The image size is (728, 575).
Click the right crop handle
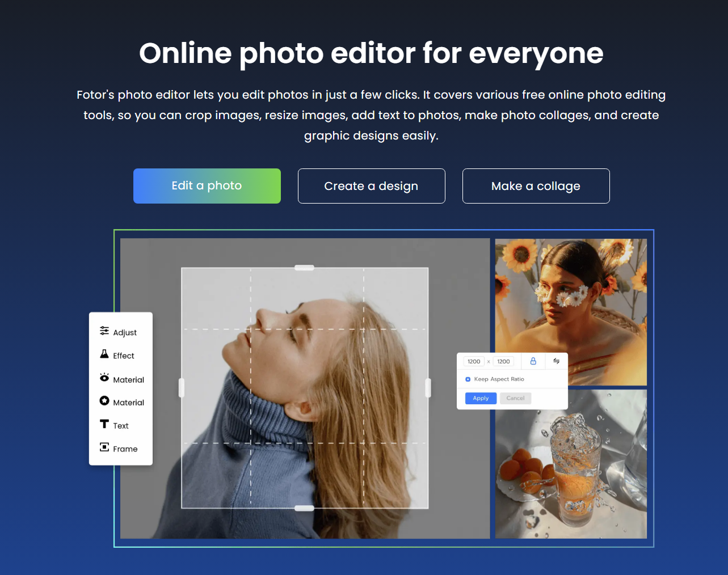(x=428, y=388)
